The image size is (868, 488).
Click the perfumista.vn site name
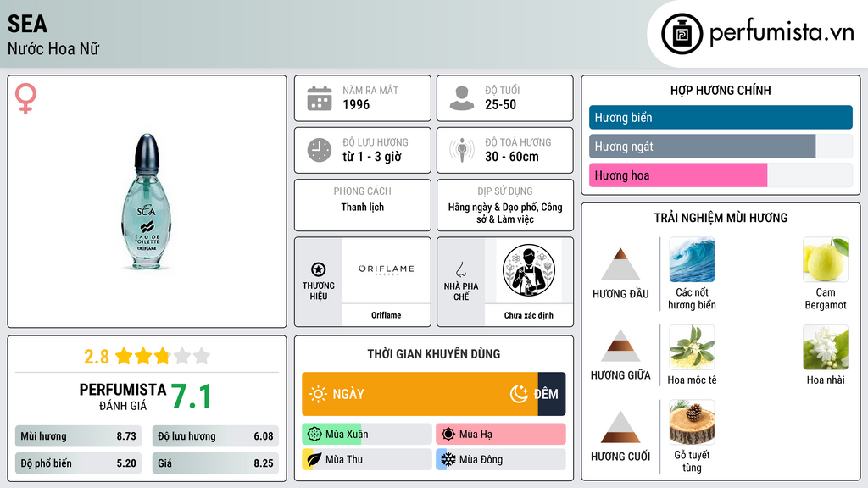pyautogui.click(x=782, y=32)
